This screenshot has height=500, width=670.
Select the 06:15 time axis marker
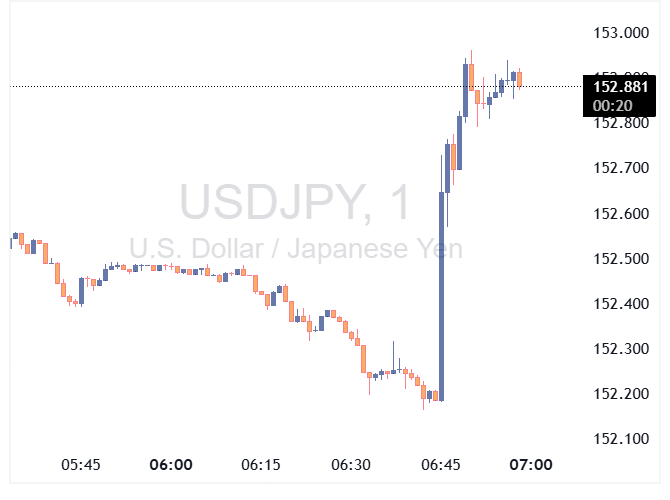click(261, 465)
